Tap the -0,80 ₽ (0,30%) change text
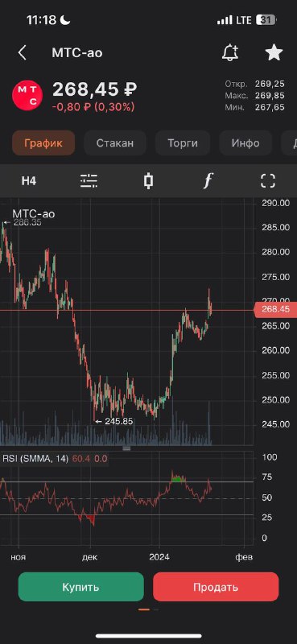Viewport: 297px width, 644px height. (x=93, y=107)
